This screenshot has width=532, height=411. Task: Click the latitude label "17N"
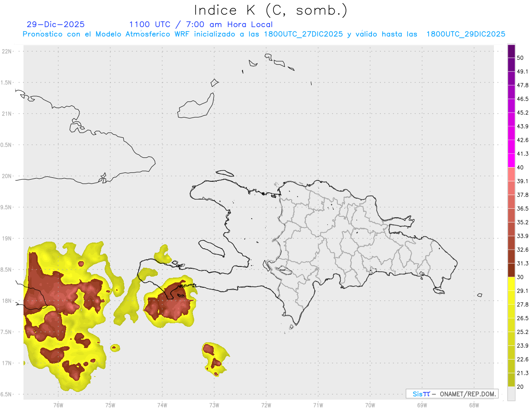(7, 364)
